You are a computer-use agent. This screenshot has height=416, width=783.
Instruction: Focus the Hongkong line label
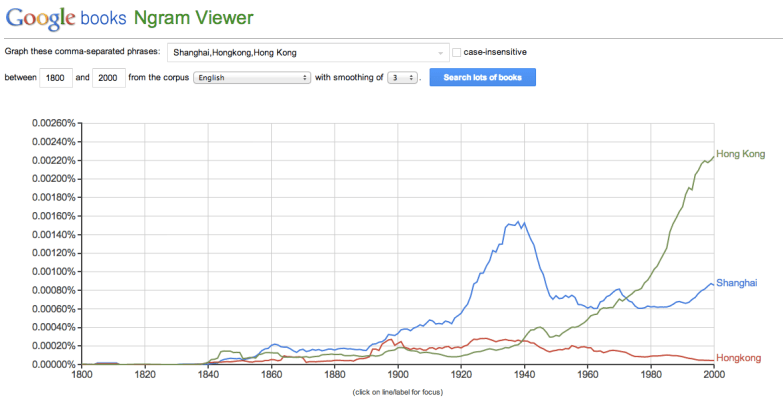click(x=739, y=358)
